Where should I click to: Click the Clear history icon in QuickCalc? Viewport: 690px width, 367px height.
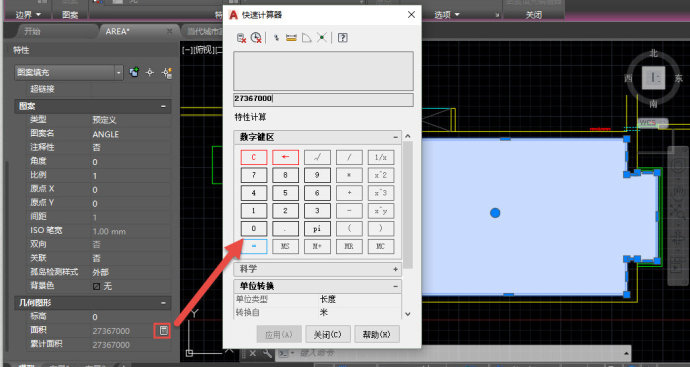256,38
